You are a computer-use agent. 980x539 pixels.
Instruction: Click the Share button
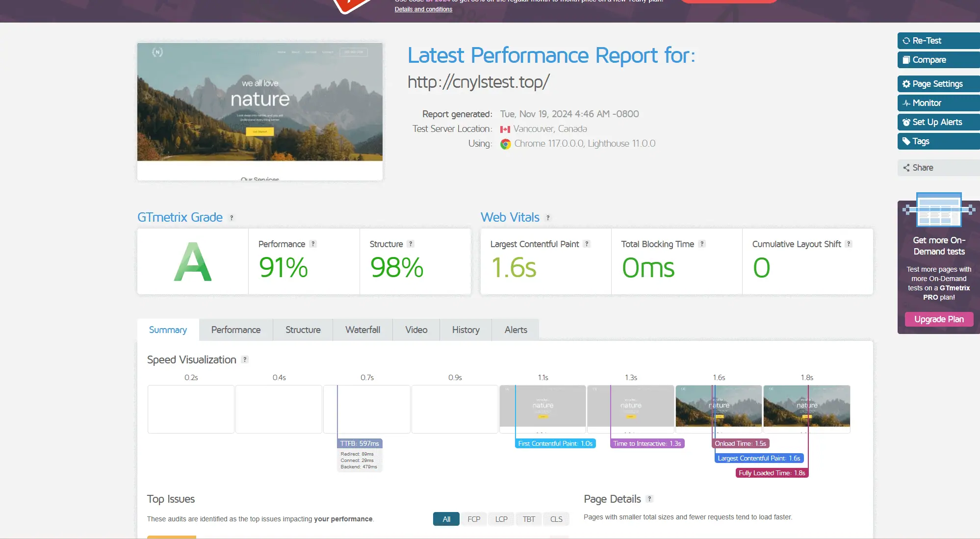[938, 168]
